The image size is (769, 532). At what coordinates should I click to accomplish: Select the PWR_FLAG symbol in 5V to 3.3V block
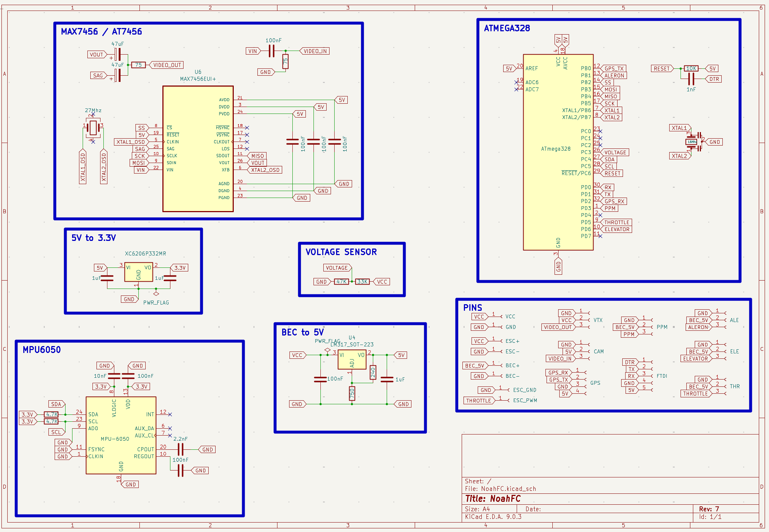[x=156, y=294]
